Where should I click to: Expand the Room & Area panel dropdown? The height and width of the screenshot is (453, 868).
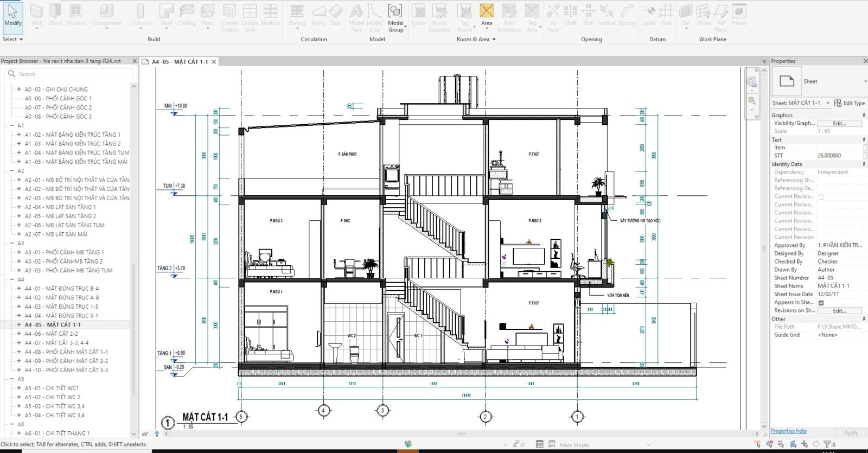[x=476, y=39]
